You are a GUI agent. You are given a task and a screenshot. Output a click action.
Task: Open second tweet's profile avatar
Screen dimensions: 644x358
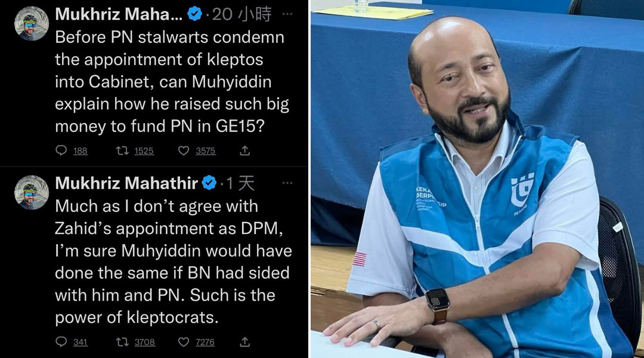32,193
